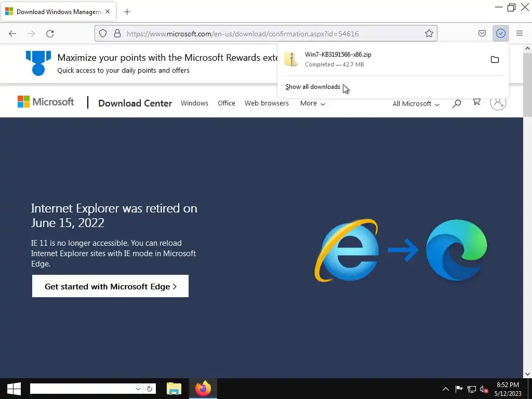This screenshot has height=399, width=532.
Task: Toggle the Firefox downloads panel button
Action: (500, 33)
